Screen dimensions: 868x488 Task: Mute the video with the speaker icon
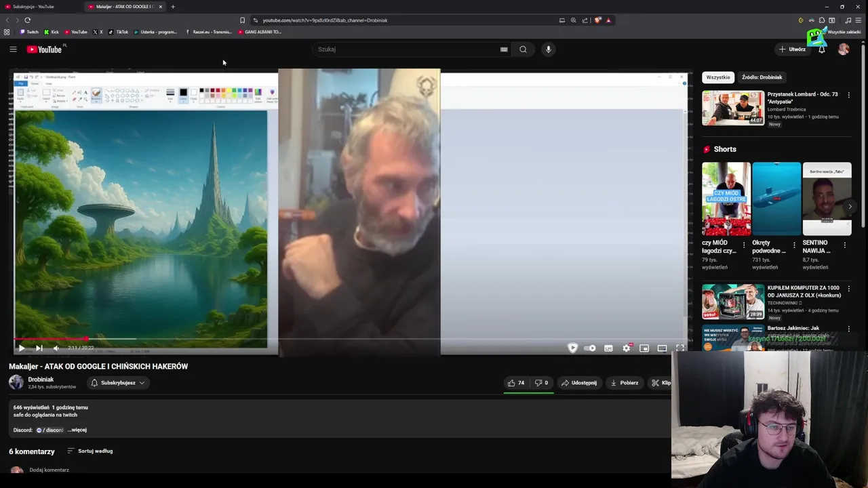(56, 348)
